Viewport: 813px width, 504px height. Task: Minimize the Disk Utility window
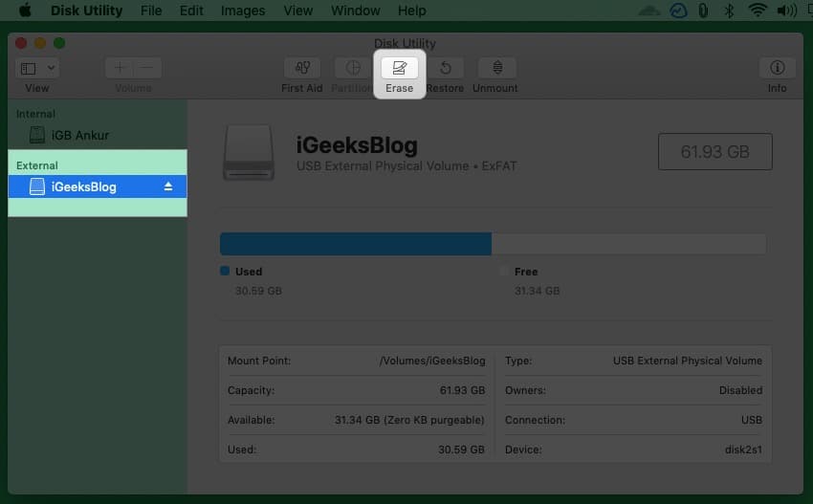tap(40, 43)
